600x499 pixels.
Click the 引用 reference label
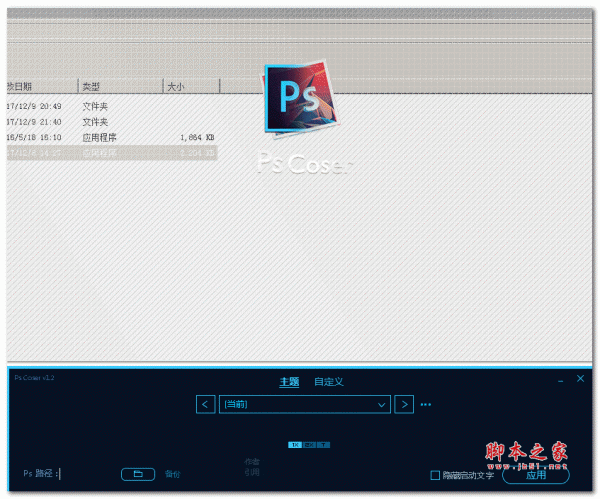point(252,473)
